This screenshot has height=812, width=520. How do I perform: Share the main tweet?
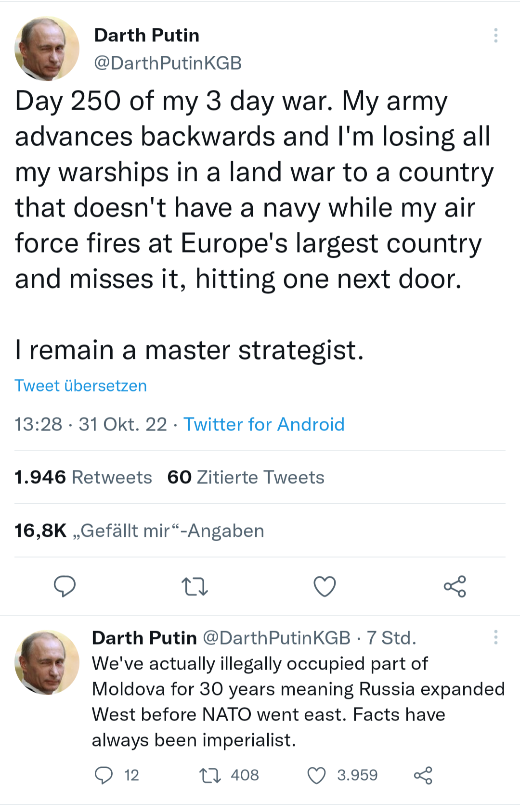pos(455,586)
